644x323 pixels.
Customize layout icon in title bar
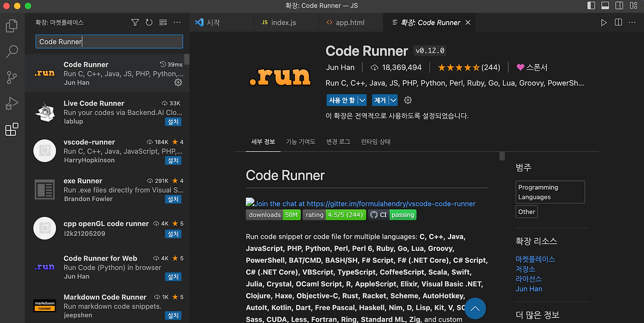point(633,6)
